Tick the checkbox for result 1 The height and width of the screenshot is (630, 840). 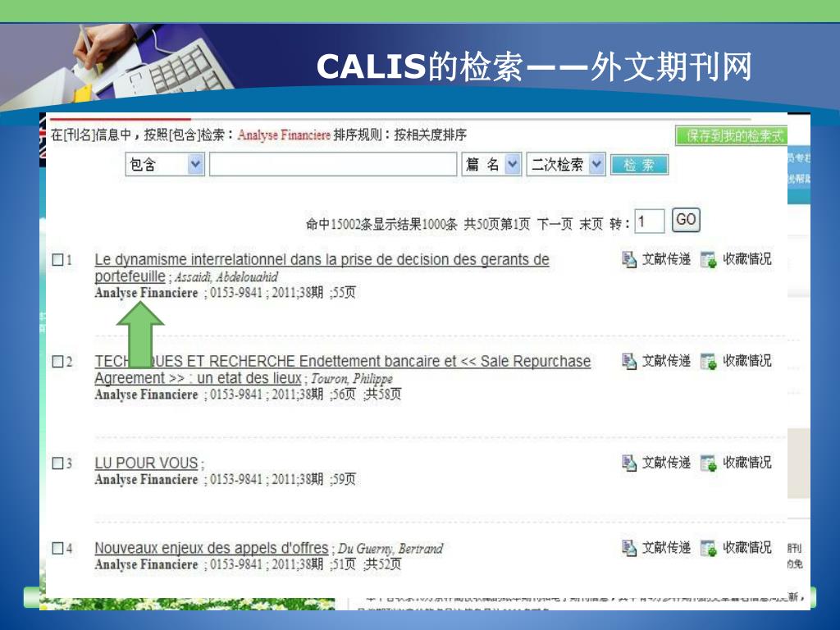57,260
